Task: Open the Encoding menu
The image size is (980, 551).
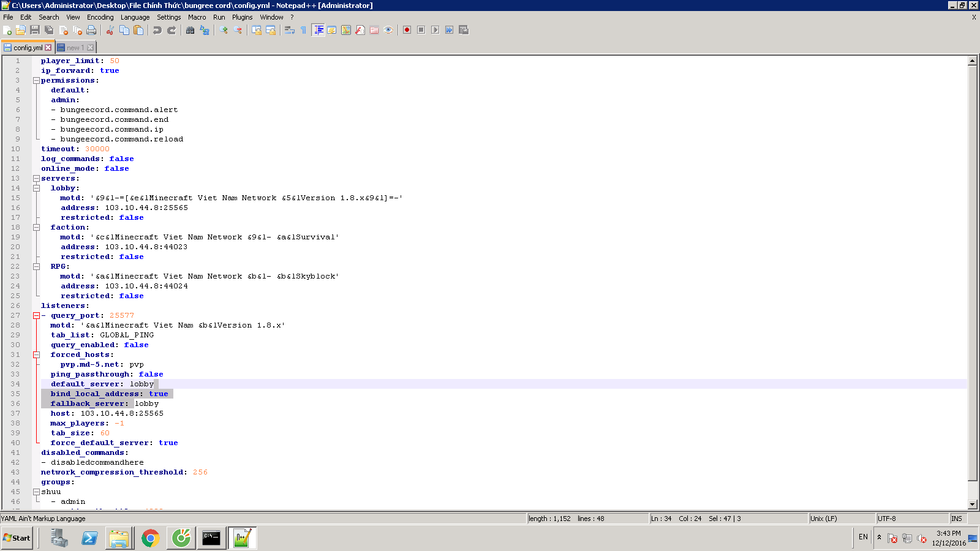Action: coord(100,17)
